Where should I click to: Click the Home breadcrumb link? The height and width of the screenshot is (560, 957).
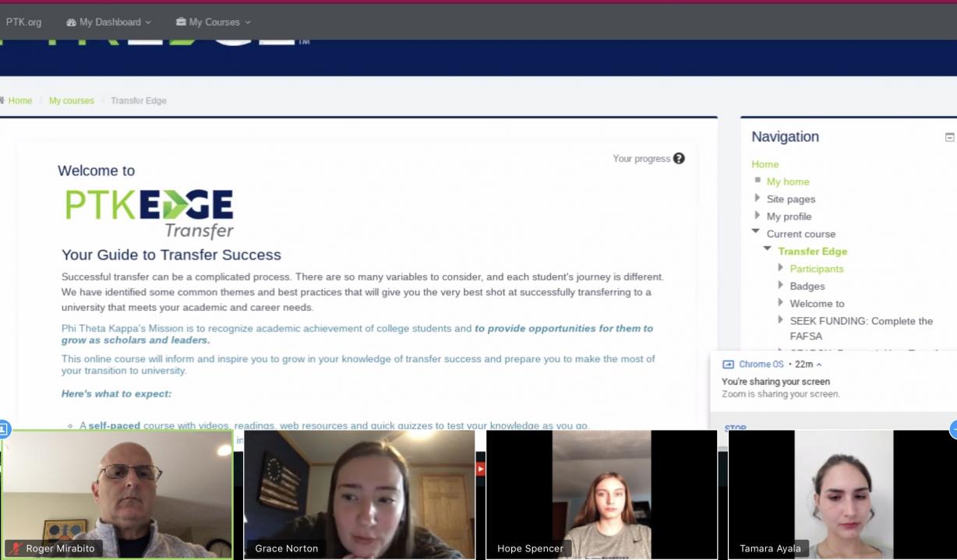20,100
